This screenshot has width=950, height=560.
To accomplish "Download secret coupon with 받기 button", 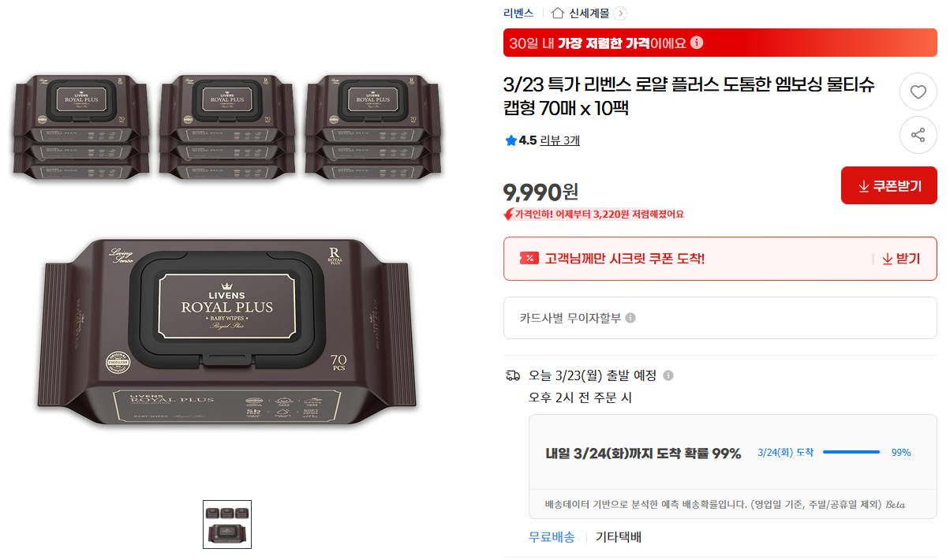I will 900,259.
